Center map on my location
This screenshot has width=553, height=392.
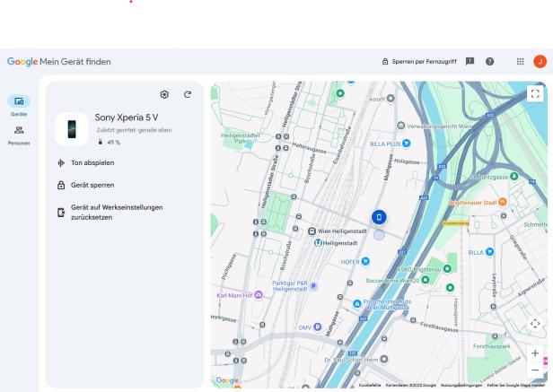[535, 324]
